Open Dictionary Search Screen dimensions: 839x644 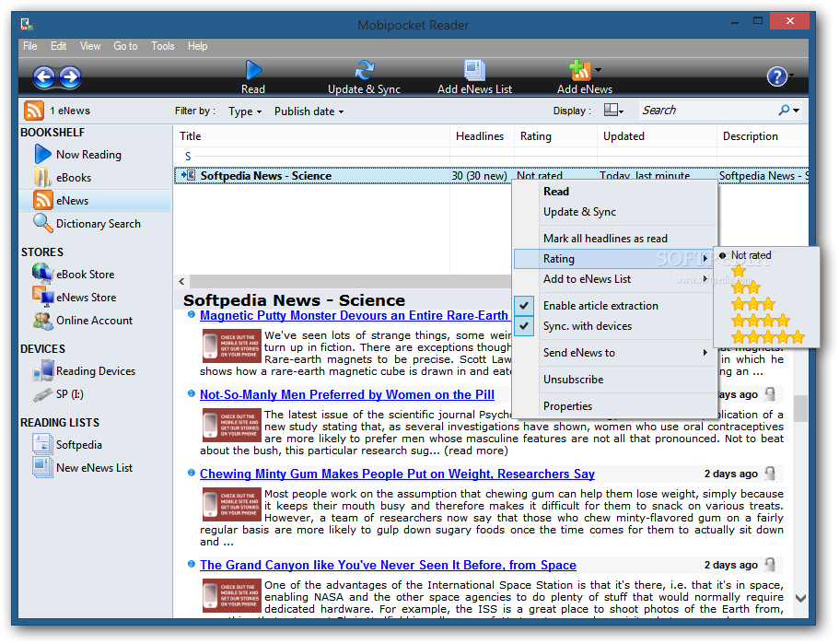tap(87, 223)
